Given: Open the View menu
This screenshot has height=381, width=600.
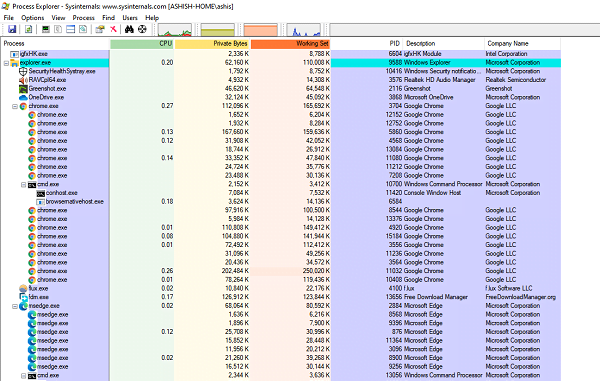Looking at the screenshot, I should pos(58,18).
